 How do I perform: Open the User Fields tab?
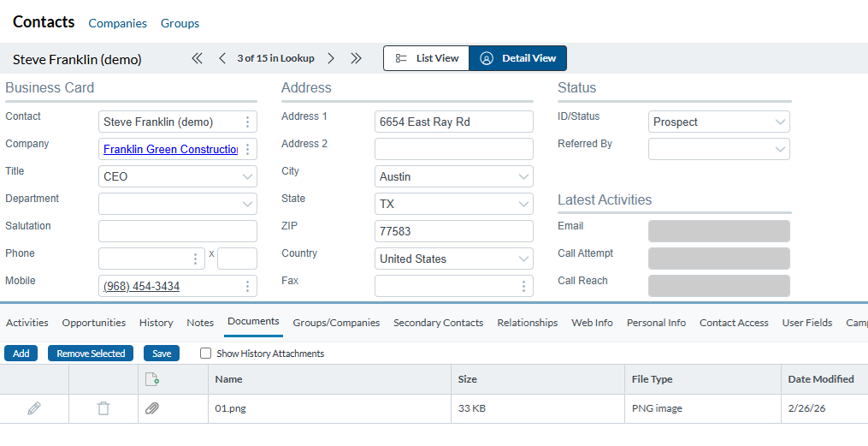coord(807,323)
